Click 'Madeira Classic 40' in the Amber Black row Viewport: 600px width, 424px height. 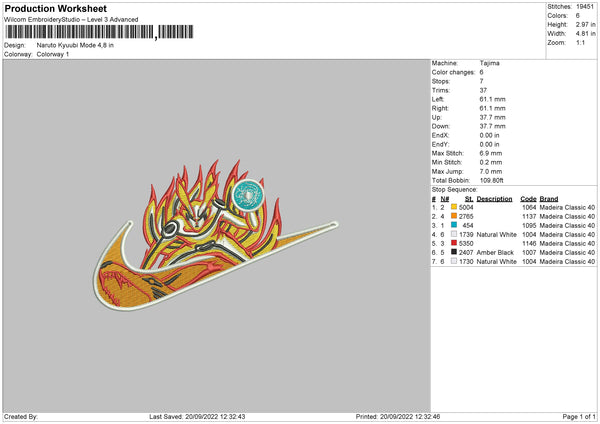pyautogui.click(x=567, y=253)
